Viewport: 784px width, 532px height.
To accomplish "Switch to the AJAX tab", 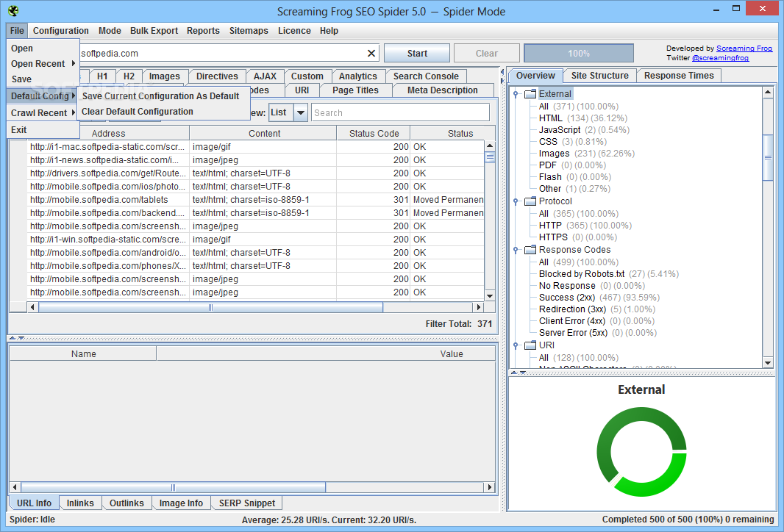I will point(265,76).
